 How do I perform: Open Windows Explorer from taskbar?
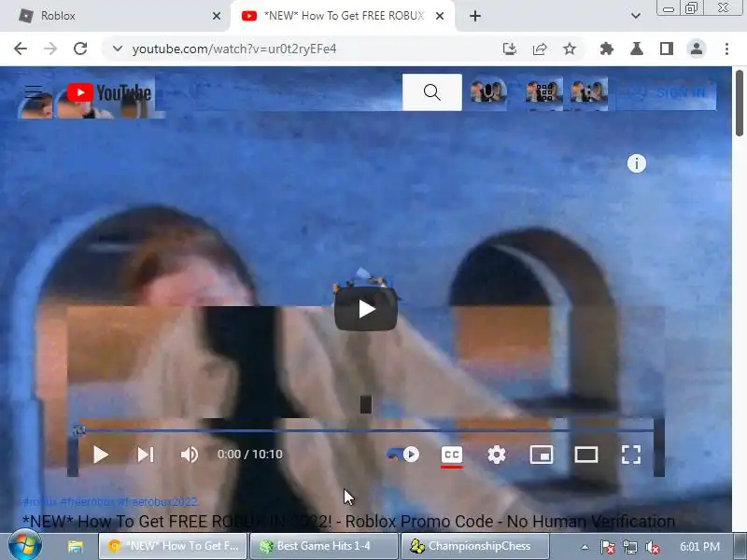point(76,546)
